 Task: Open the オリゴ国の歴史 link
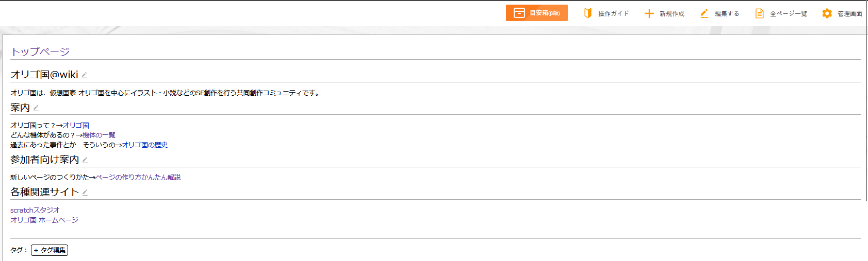[x=145, y=145]
